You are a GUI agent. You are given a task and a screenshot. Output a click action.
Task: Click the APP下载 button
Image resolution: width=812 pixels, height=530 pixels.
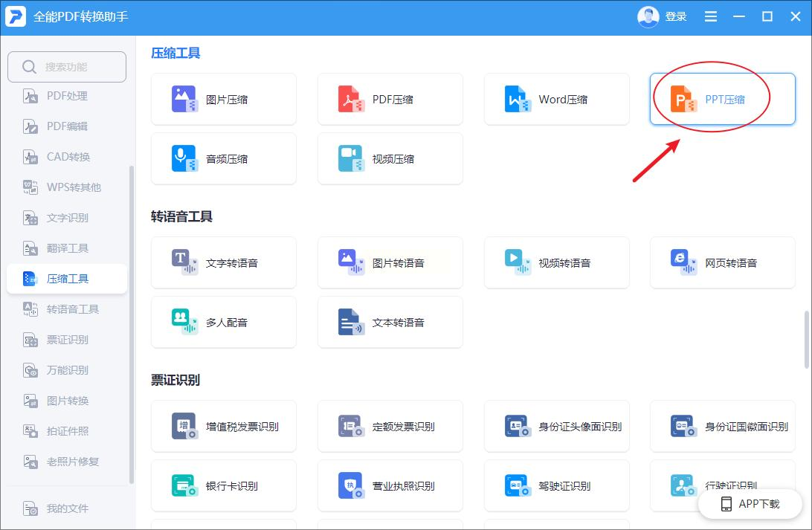tap(750, 503)
